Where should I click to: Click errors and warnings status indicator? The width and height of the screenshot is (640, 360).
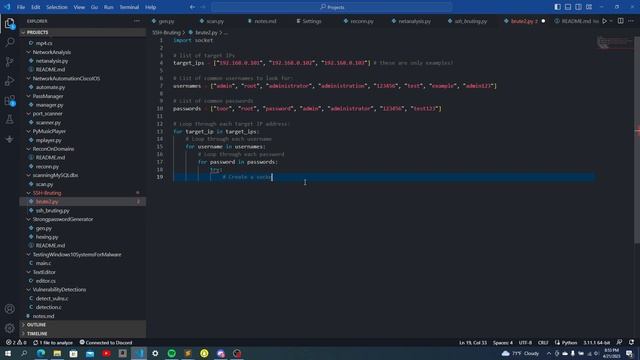(x=16, y=342)
